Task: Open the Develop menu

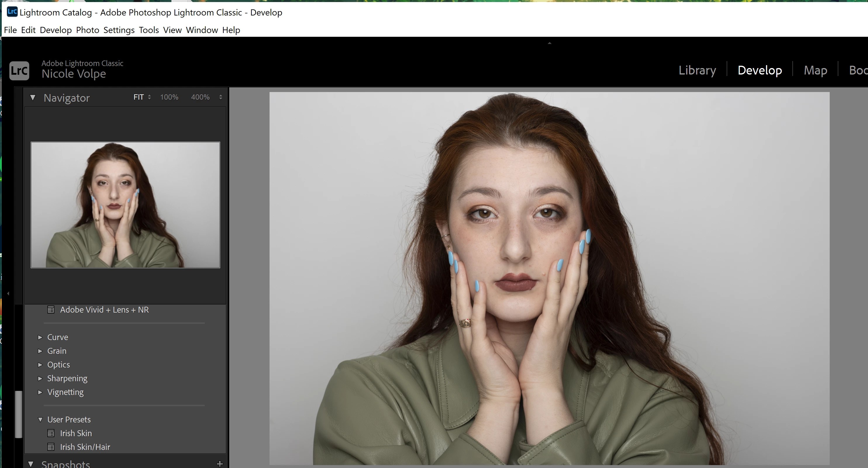Action: 56,30
